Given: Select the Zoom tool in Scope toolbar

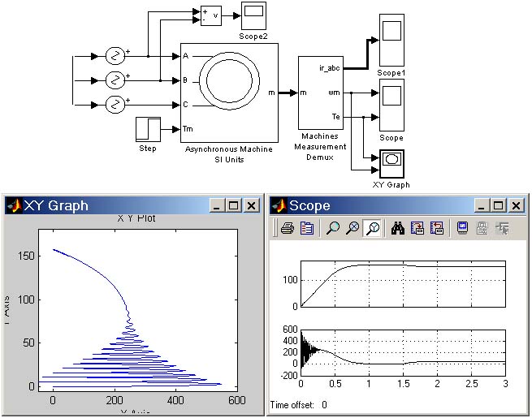Looking at the screenshot, I should 333,228.
